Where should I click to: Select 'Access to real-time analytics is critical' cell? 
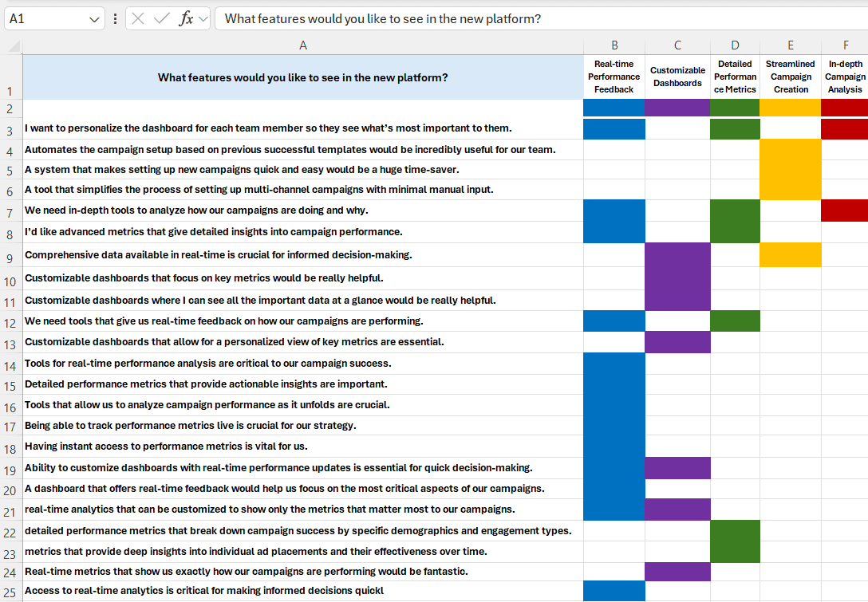pyautogui.click(x=303, y=591)
